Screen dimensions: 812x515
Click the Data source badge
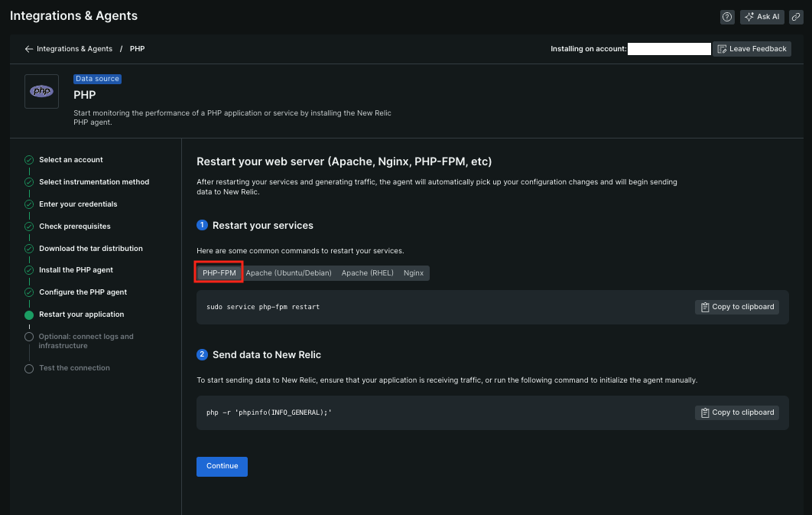click(x=97, y=79)
